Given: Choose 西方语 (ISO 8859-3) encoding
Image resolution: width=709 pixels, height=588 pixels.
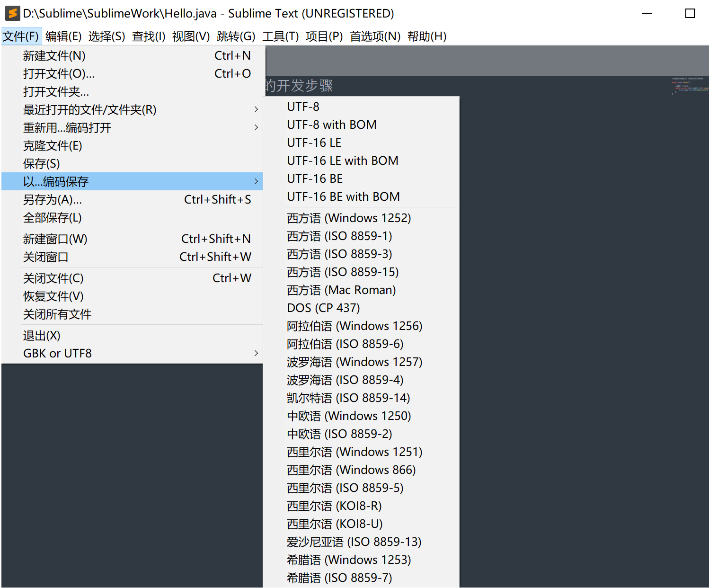Looking at the screenshot, I should 361,254.
